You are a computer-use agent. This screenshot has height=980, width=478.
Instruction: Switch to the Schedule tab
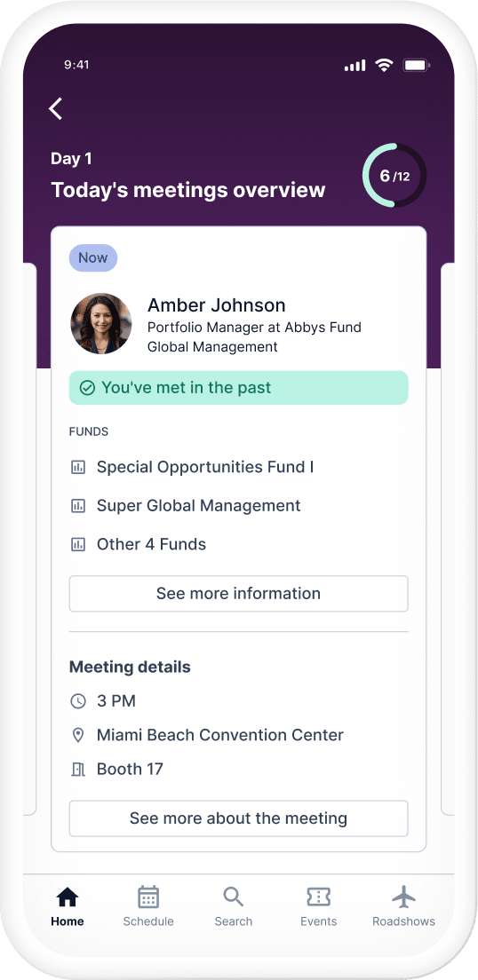pyautogui.click(x=148, y=907)
